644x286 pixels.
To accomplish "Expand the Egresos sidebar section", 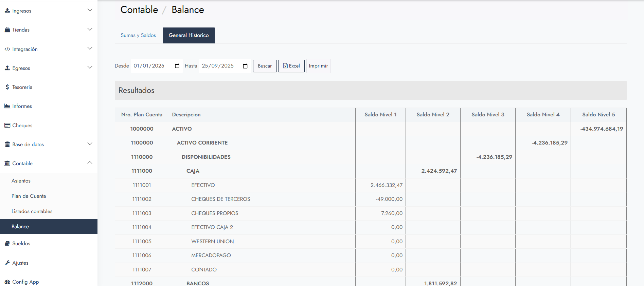I will pyautogui.click(x=90, y=68).
